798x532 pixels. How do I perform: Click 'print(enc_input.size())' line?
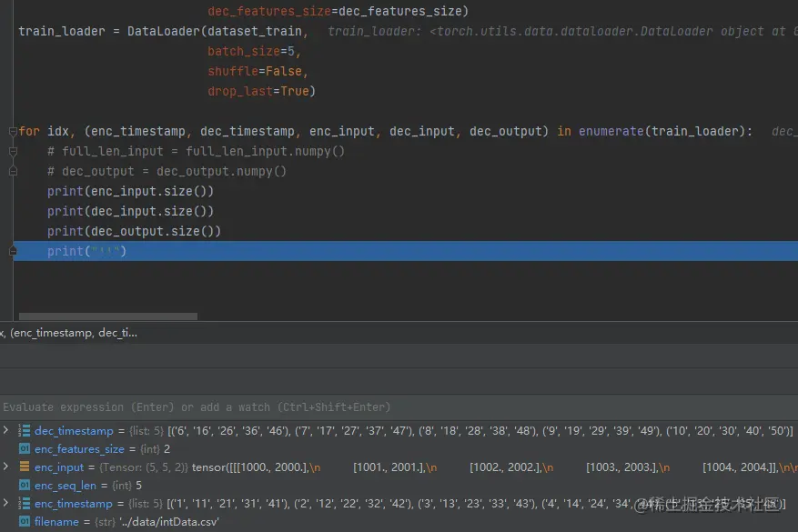click(x=130, y=191)
